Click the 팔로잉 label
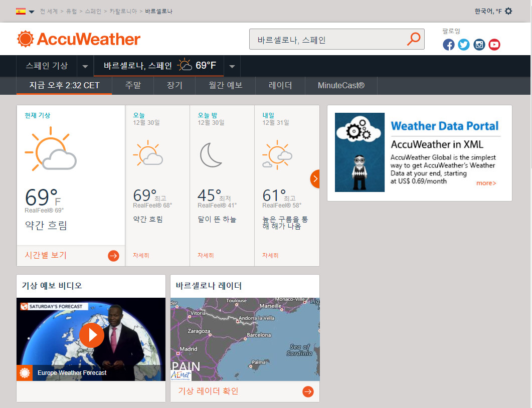The image size is (532, 408). [451, 31]
